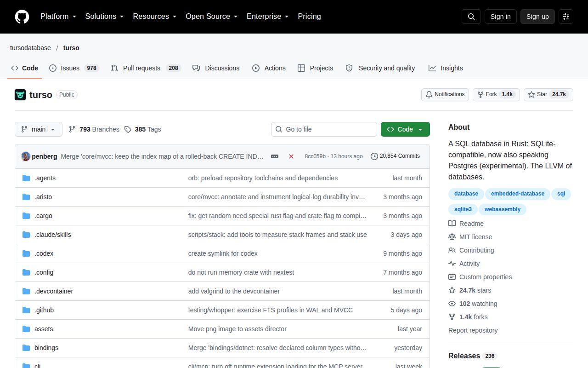The height and width of the screenshot is (368, 588).
Task: Click the eye icon beside 102 watching
Action: pyautogui.click(x=452, y=304)
